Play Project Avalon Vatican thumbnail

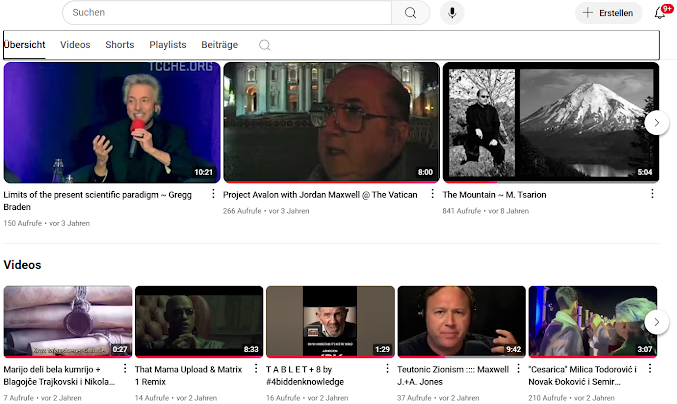click(x=331, y=123)
